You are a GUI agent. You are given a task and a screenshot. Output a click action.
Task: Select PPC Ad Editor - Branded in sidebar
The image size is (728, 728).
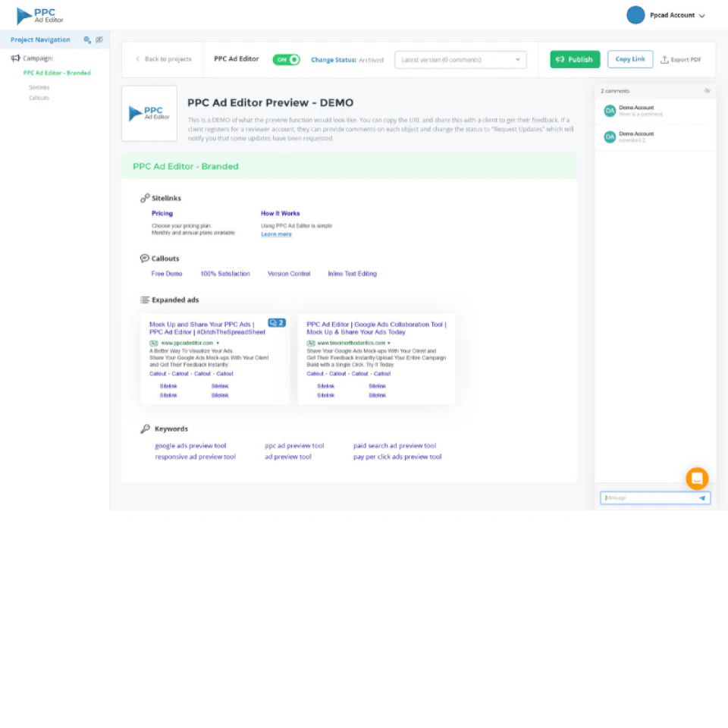(x=57, y=73)
